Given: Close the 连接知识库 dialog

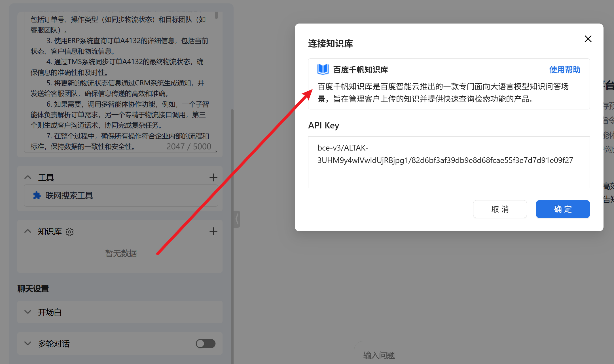Looking at the screenshot, I should 588,39.
